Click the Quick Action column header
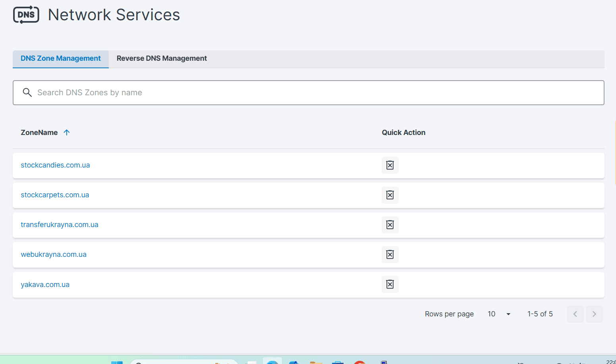Viewport: 616px width, 364px height. point(404,133)
